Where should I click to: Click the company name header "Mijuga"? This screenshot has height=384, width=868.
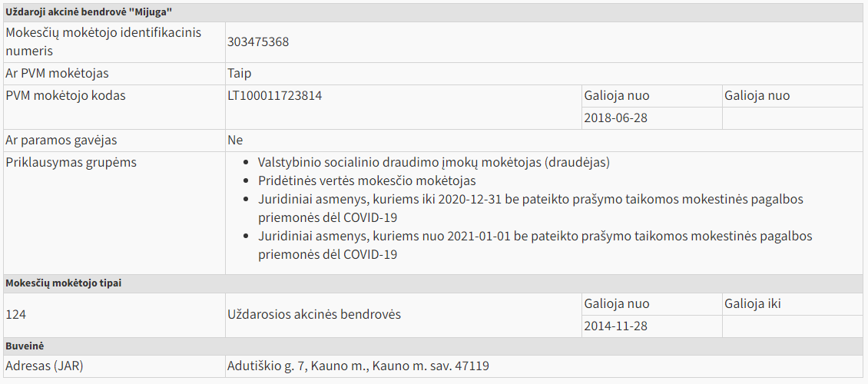89,12
